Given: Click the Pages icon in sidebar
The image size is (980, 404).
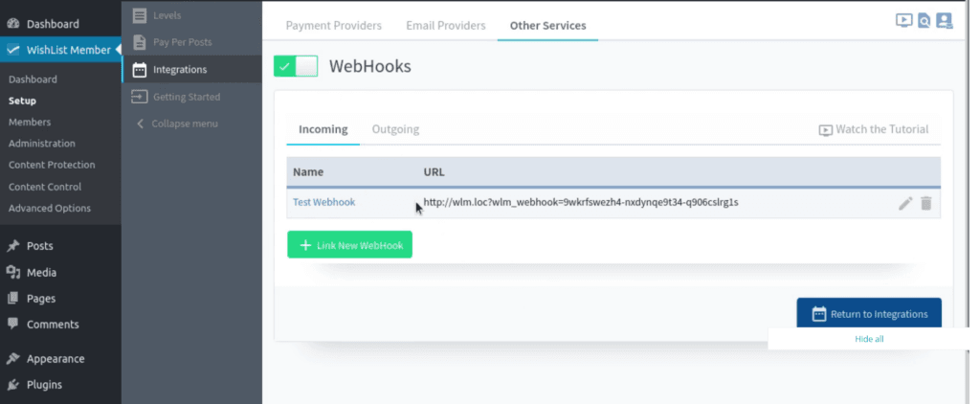Looking at the screenshot, I should pos(13,299).
